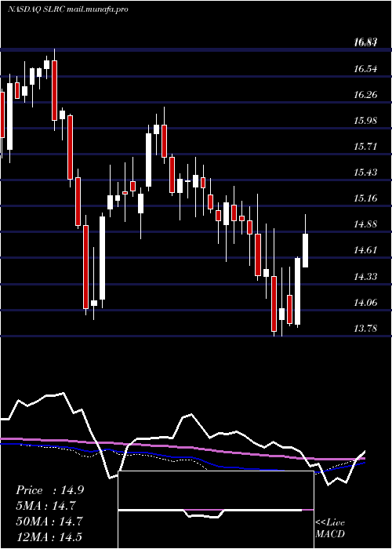Click the 15.16 price axis label

[365, 198]
